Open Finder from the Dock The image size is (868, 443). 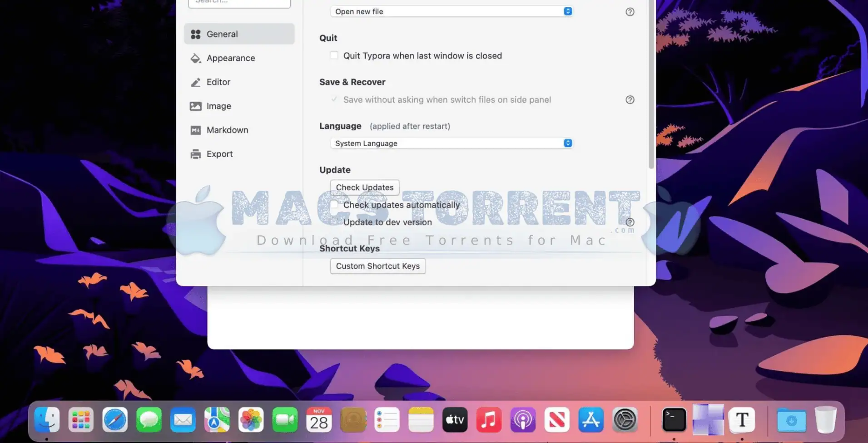coord(47,419)
